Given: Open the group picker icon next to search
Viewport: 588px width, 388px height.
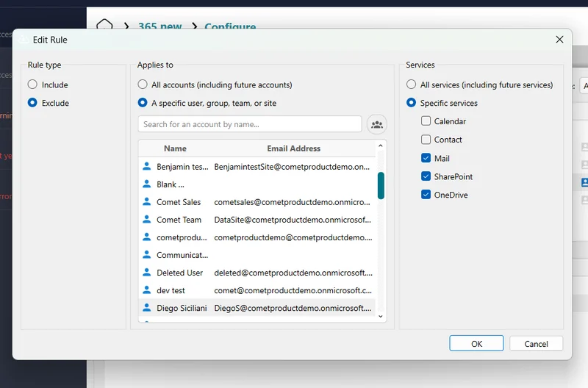Looking at the screenshot, I should click(x=377, y=124).
